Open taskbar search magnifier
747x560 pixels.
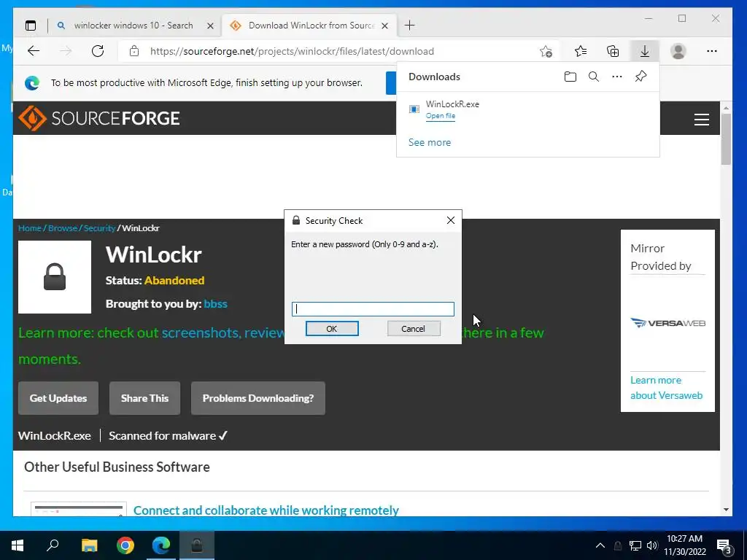pos(53,545)
